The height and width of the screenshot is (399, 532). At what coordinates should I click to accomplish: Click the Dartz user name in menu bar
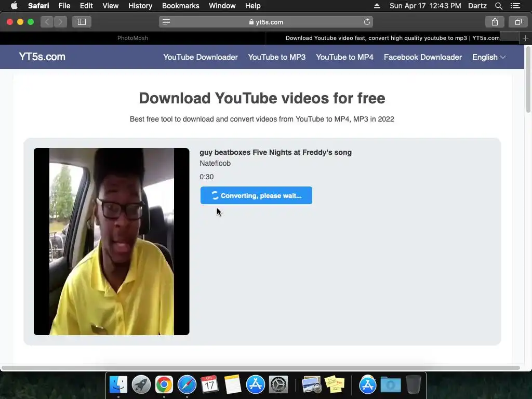pyautogui.click(x=477, y=6)
